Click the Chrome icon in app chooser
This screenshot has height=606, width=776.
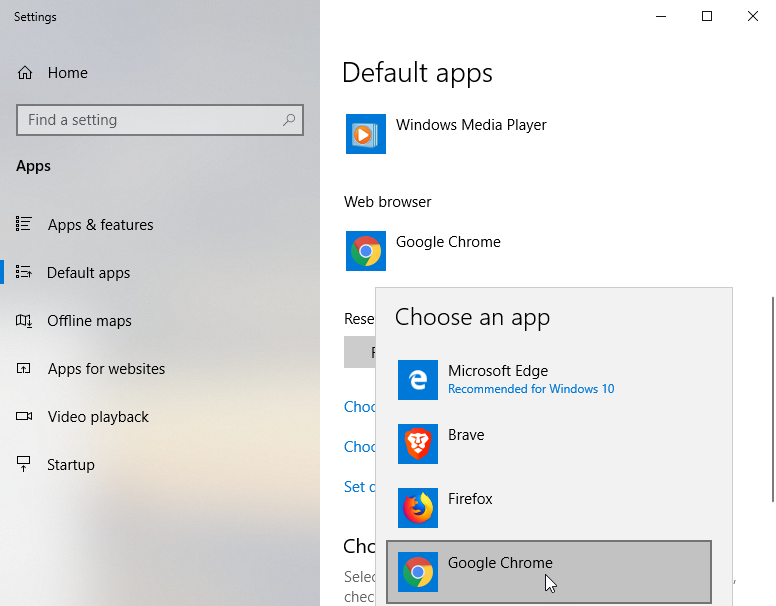click(418, 572)
